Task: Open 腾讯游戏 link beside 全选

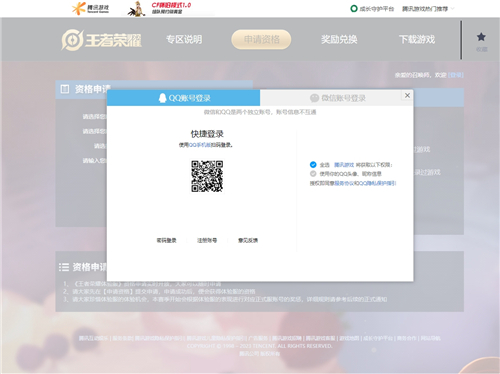Action: click(x=344, y=165)
